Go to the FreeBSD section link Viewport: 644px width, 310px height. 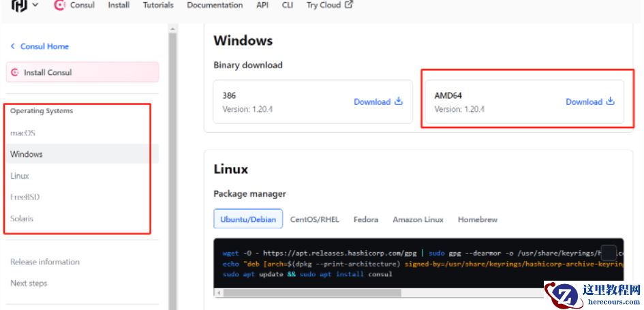coord(25,197)
